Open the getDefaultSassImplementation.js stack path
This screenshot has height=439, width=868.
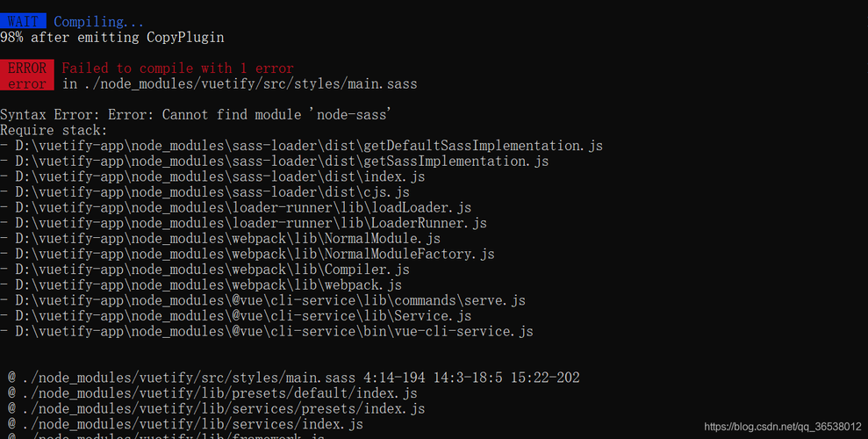pos(309,146)
